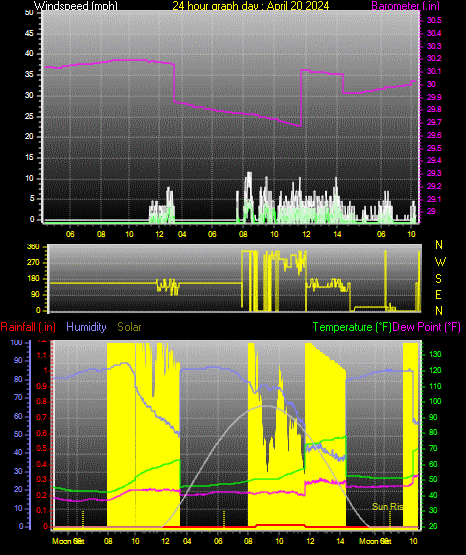The width and height of the screenshot is (466, 555).
Task: Click the 130 temperature scale value
Action: pos(435,354)
